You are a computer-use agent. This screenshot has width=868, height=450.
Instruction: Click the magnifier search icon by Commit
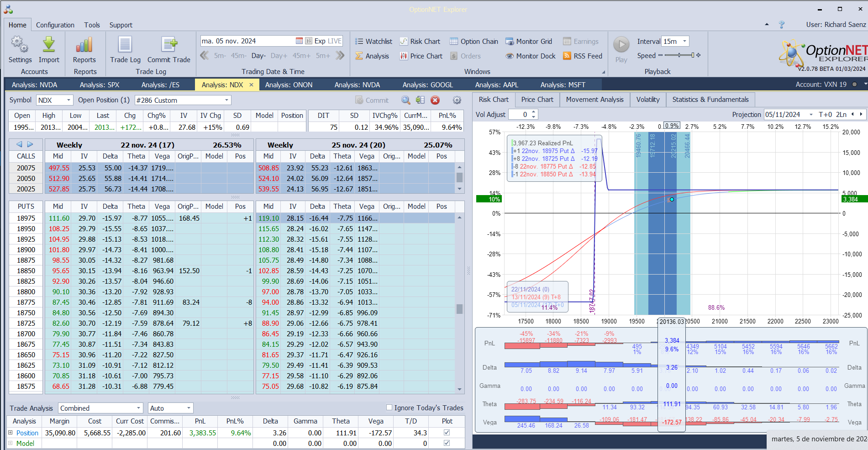click(x=405, y=100)
